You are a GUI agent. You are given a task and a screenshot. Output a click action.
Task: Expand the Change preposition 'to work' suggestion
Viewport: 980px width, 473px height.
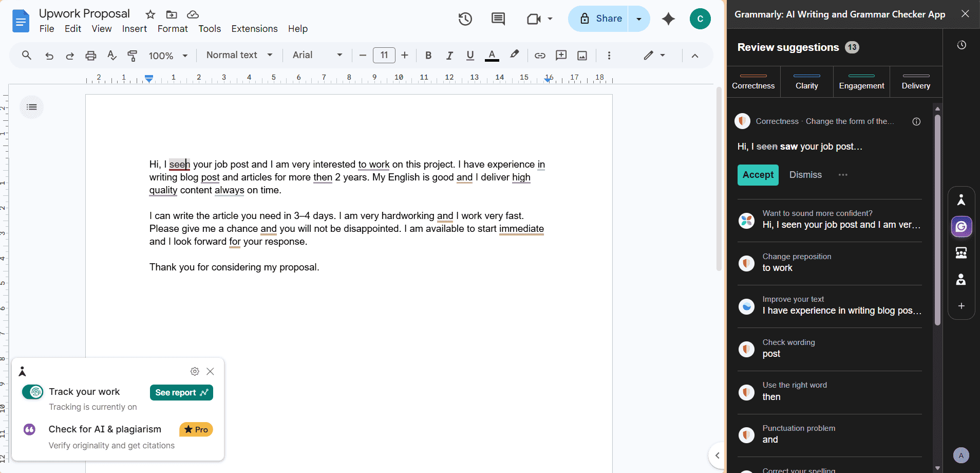tap(830, 263)
